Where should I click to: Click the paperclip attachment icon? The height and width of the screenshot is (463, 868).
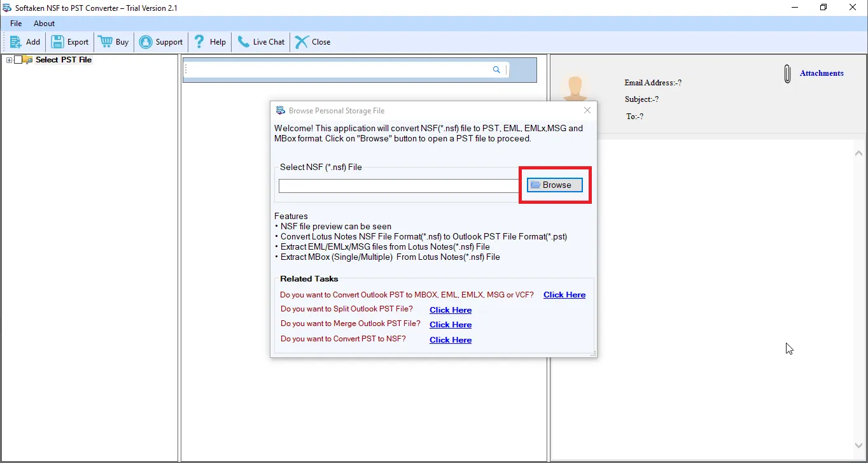tap(788, 74)
